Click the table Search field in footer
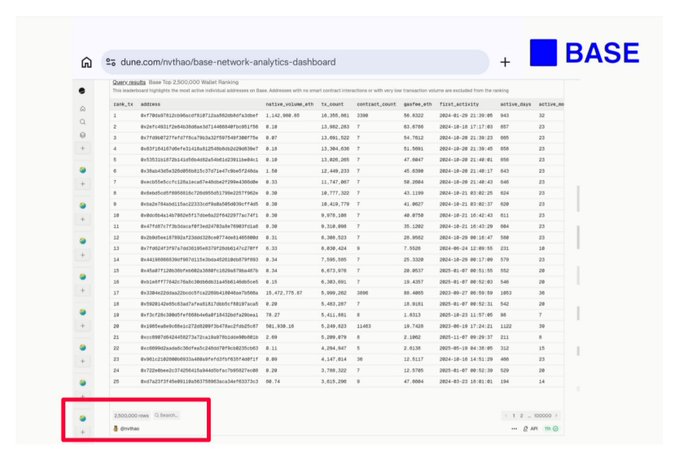 [166, 415]
